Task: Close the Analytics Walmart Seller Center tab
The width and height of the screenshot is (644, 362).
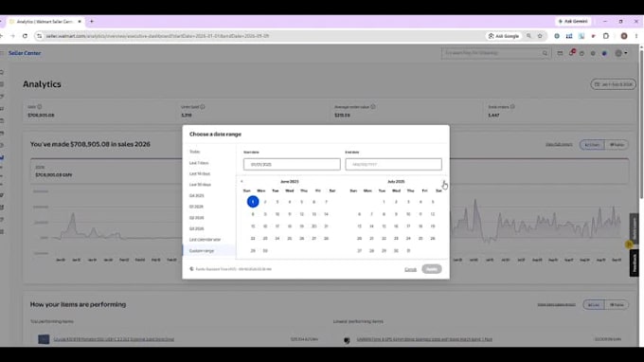Action: [x=80, y=22]
